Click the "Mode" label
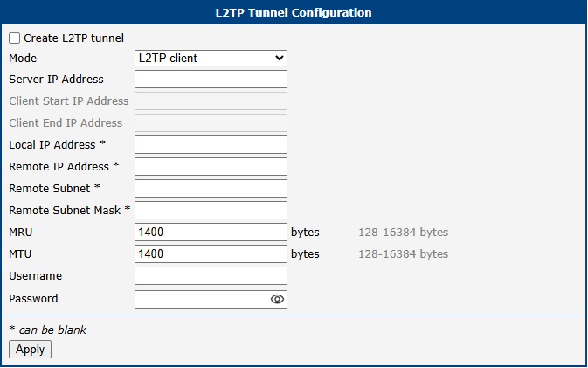588x368 pixels. 23,59
